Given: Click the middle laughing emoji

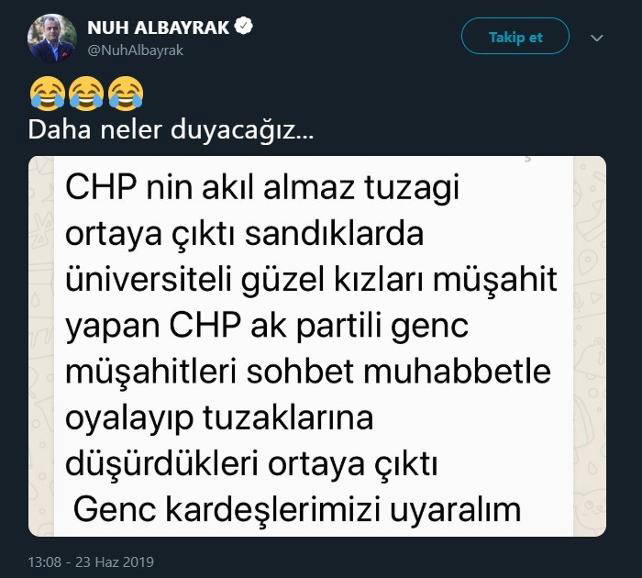Looking at the screenshot, I should 84,96.
